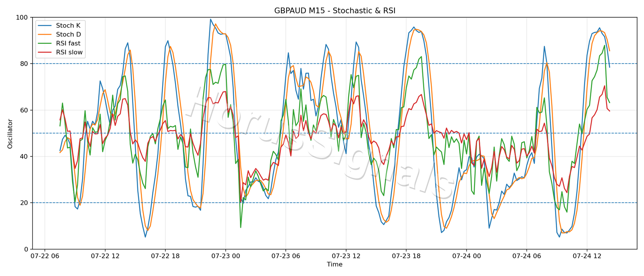Click the x-axis tick label 07-22 12
The width and height of the screenshot is (644, 276).
pyautogui.click(x=105, y=256)
